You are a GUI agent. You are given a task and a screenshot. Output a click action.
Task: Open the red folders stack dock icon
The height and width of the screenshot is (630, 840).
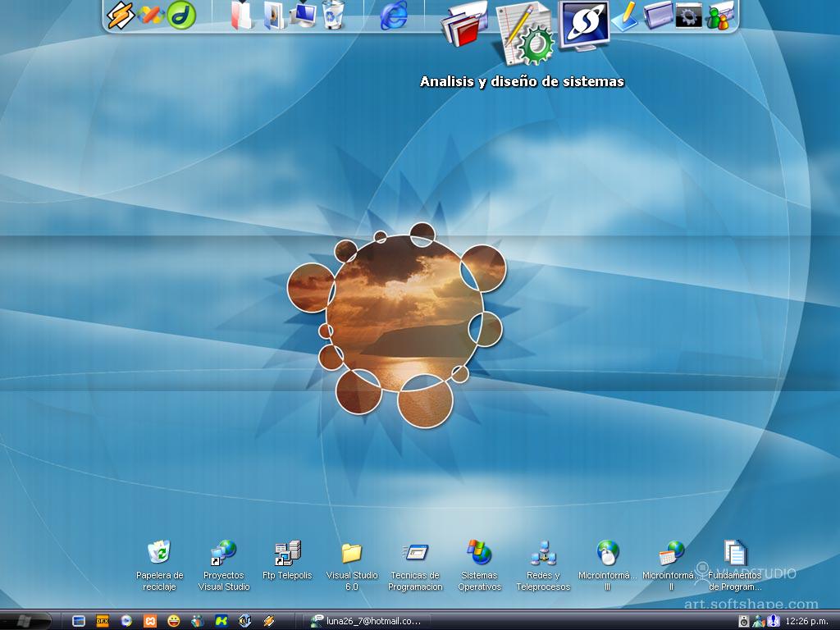[x=464, y=24]
